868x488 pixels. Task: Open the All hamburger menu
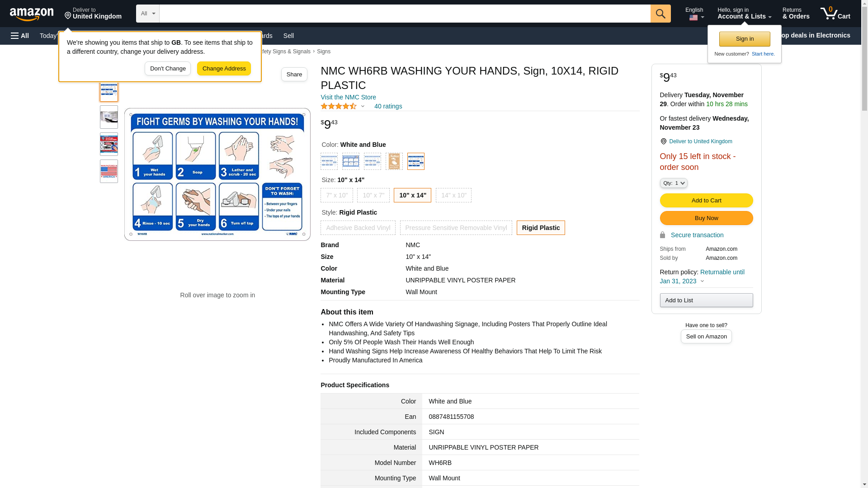point(20,36)
